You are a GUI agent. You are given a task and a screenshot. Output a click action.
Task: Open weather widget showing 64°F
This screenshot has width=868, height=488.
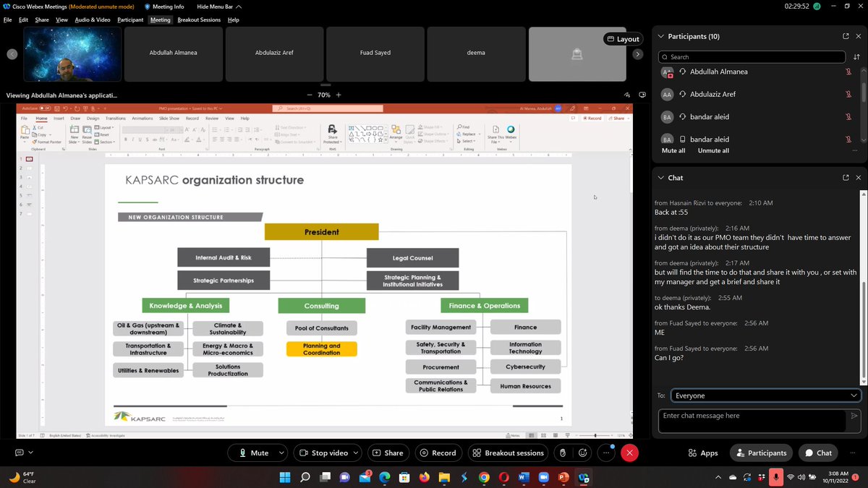(x=24, y=477)
